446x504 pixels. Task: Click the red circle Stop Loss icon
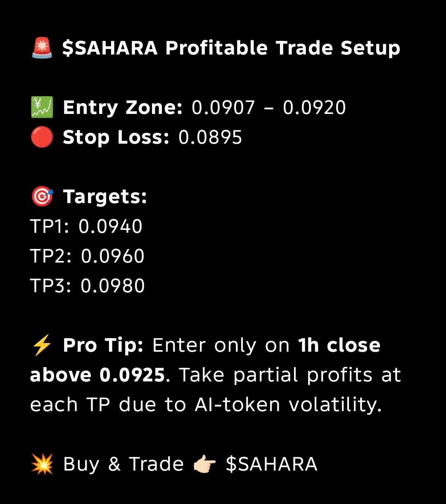(42, 137)
